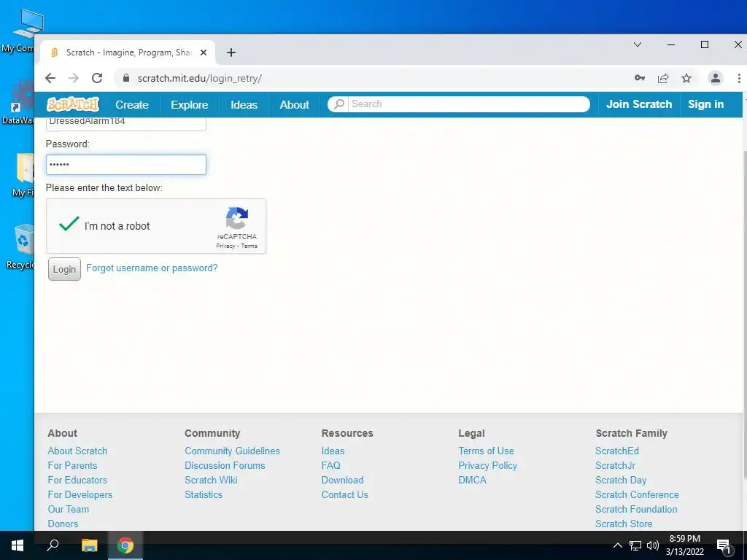Open the Chrome three-dot menu
The image size is (747, 560).
pos(739,78)
